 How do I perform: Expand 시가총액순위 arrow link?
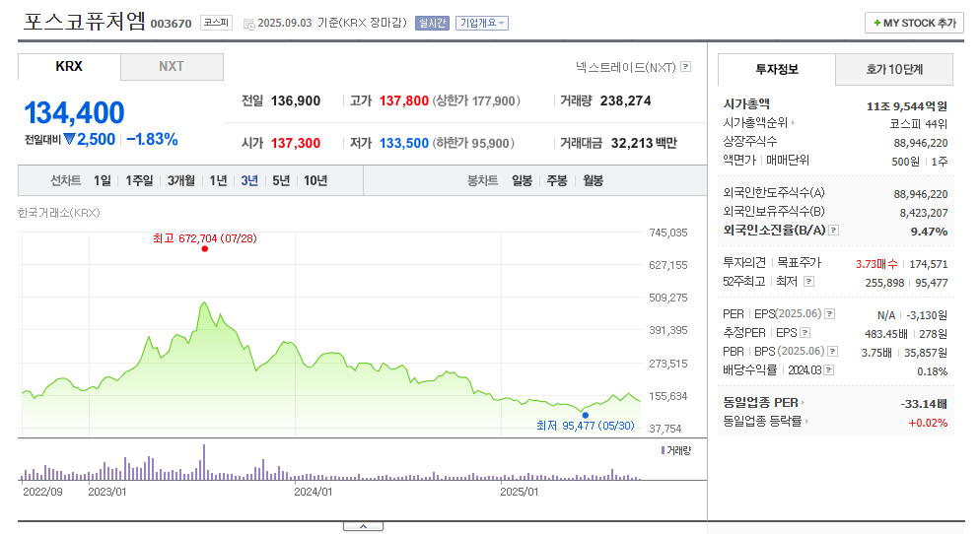click(x=793, y=123)
